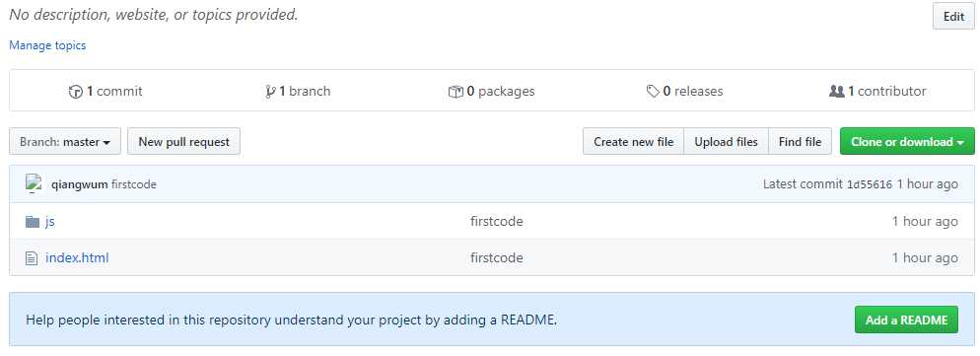Open the 1 commit tab
Screen dimensions: 980x356
coord(105,92)
